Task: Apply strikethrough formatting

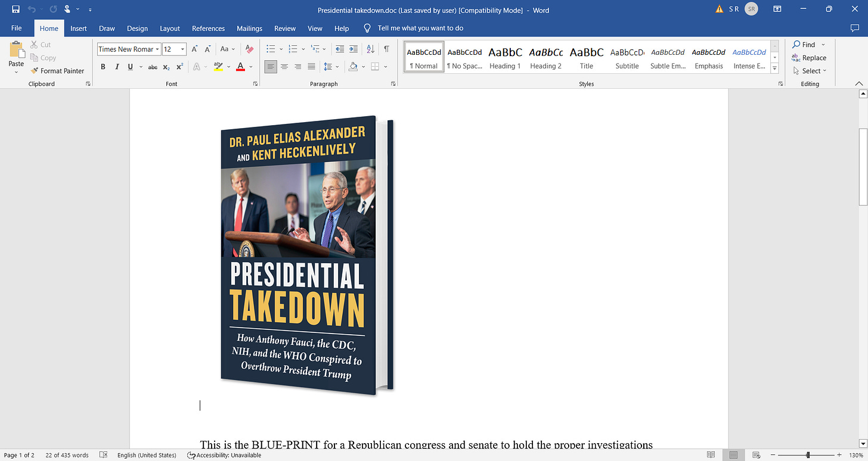Action: tap(153, 67)
